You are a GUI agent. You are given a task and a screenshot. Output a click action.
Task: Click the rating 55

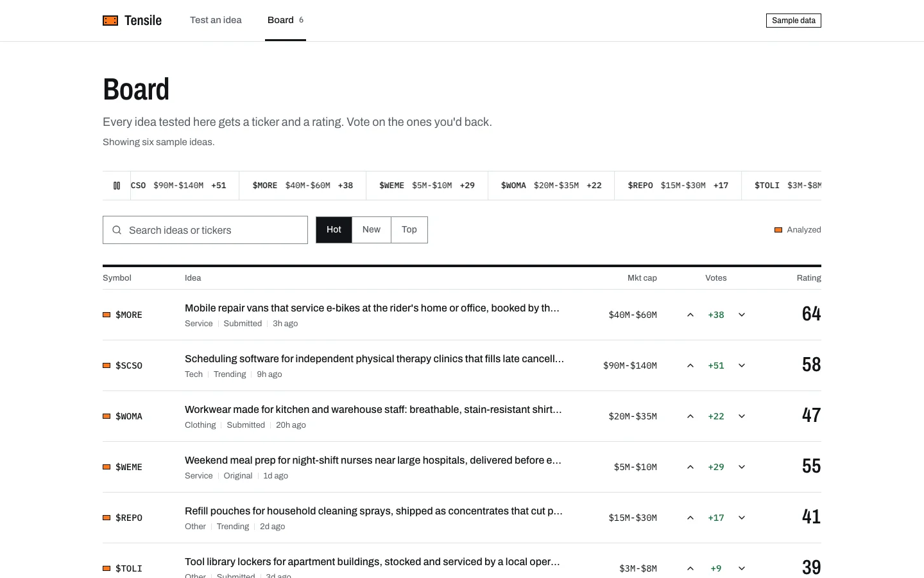pos(811,466)
